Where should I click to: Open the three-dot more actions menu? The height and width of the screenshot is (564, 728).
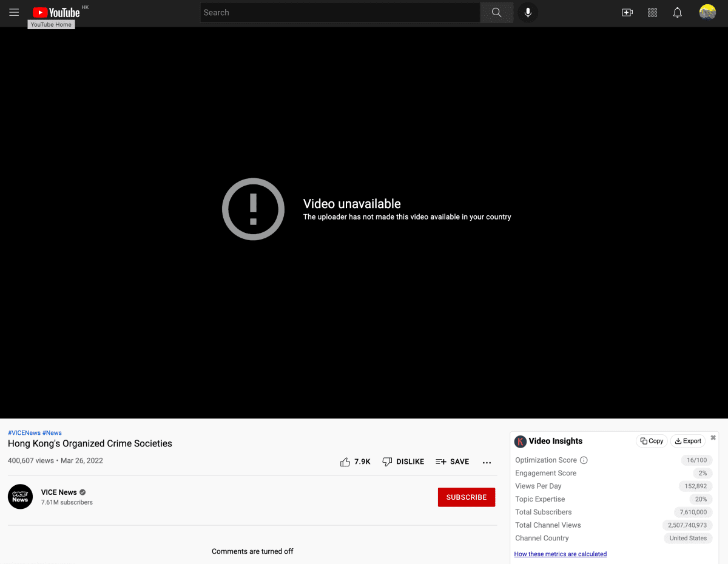coord(487,462)
